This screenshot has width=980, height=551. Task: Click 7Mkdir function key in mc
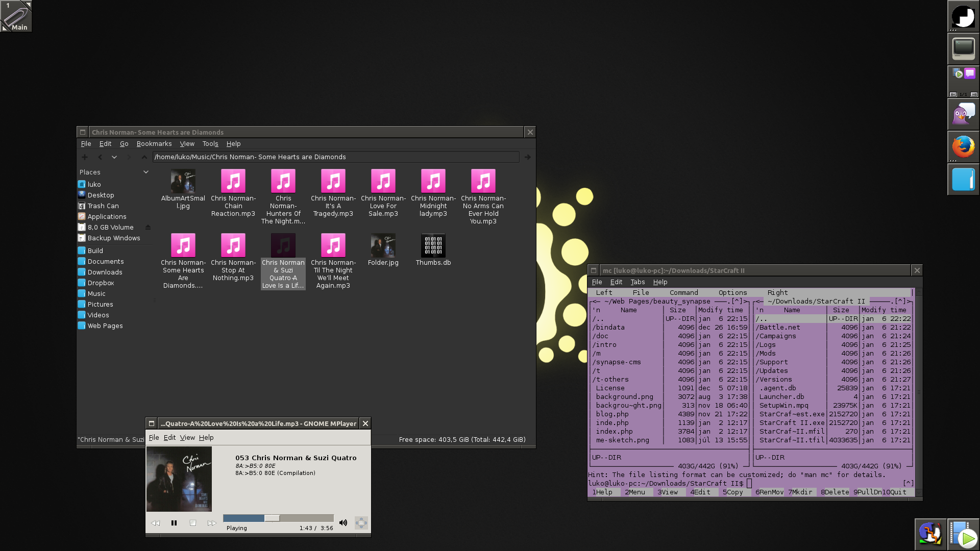point(800,492)
